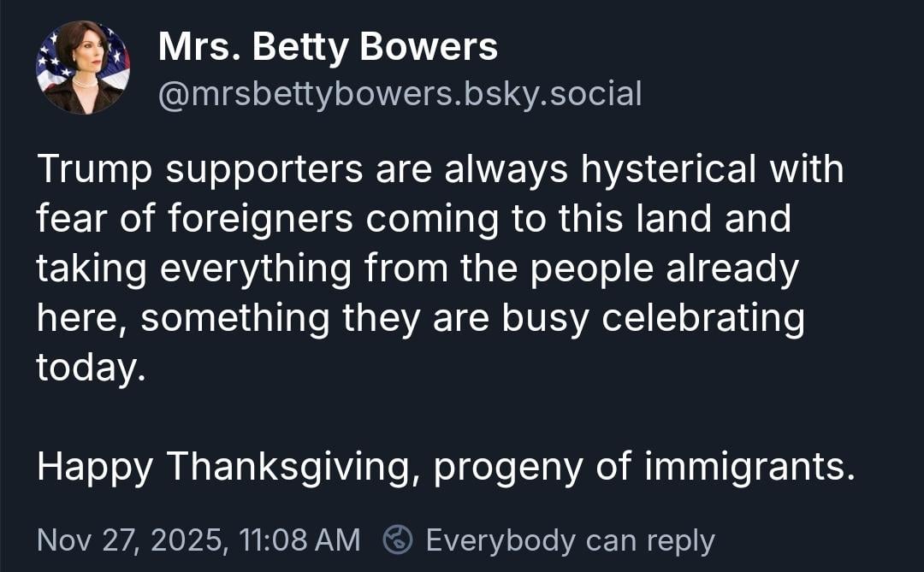Click the "Happy Thanksgiving" closing line
924x572 pixels.
click(446, 466)
